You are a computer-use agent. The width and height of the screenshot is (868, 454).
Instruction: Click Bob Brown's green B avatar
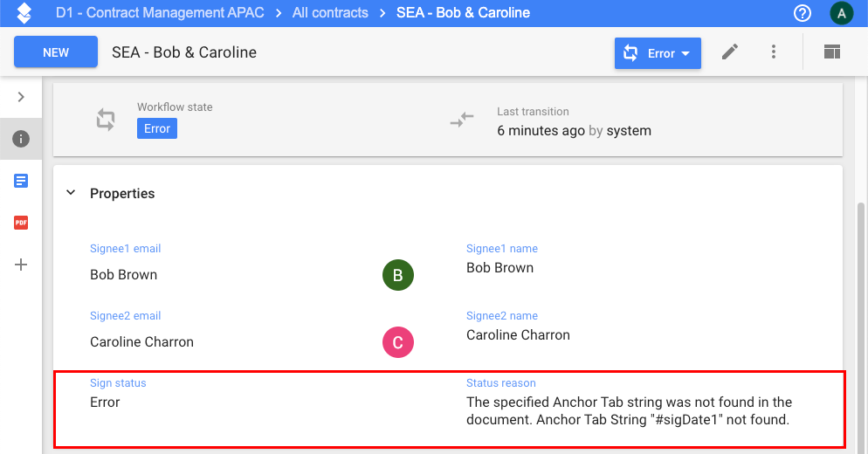398,275
